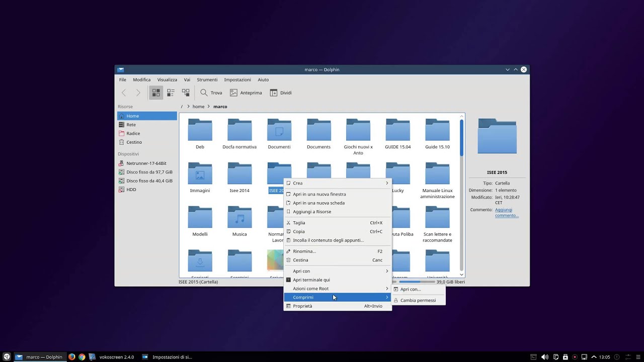This screenshot has width=644, height=362.
Task: Toggle the Dividi split view button
Action: pyautogui.click(x=281, y=93)
